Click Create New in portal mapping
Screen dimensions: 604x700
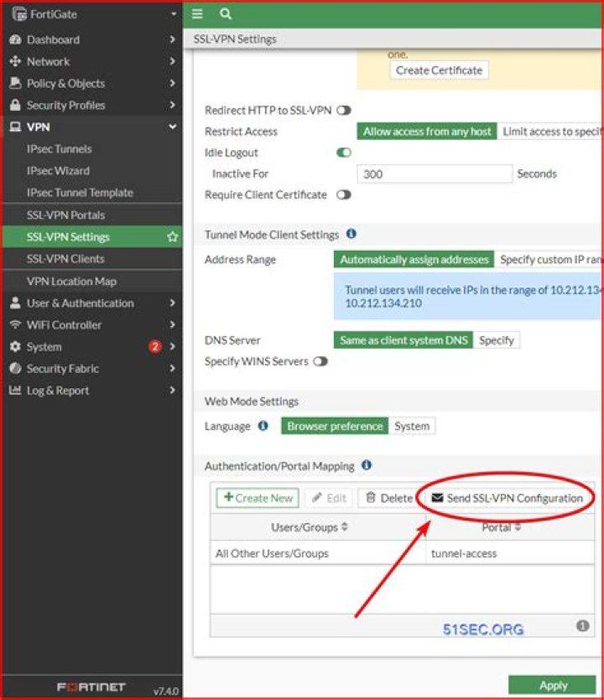(258, 498)
